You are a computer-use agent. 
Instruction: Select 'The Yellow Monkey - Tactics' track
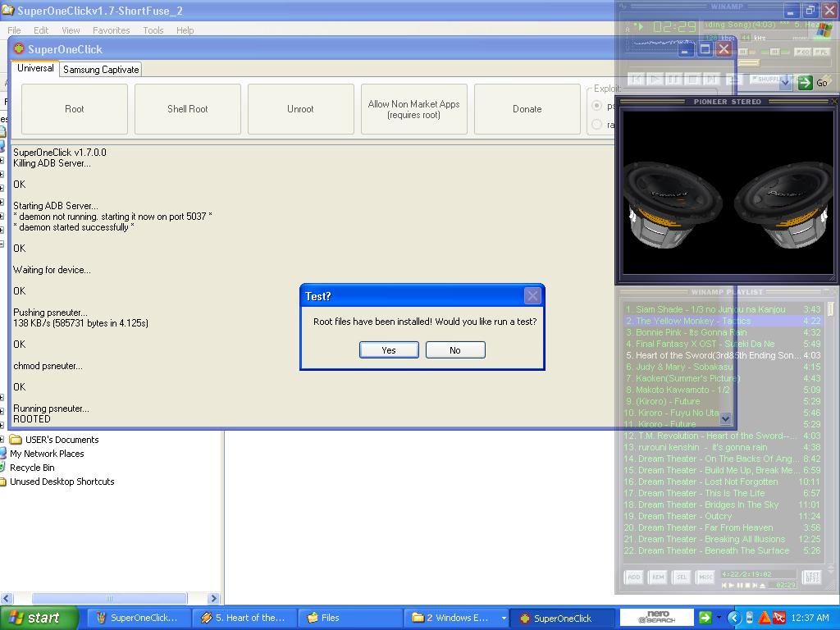pyautogui.click(x=724, y=321)
